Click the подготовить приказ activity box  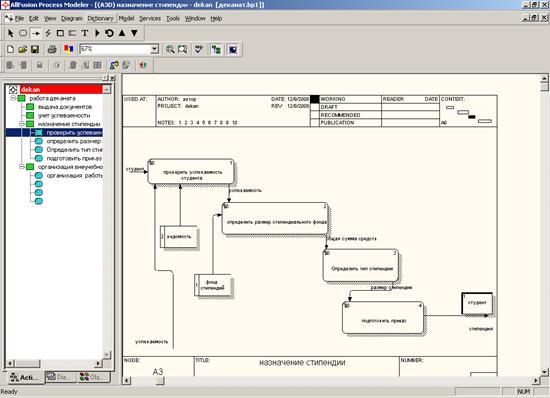click(383, 318)
